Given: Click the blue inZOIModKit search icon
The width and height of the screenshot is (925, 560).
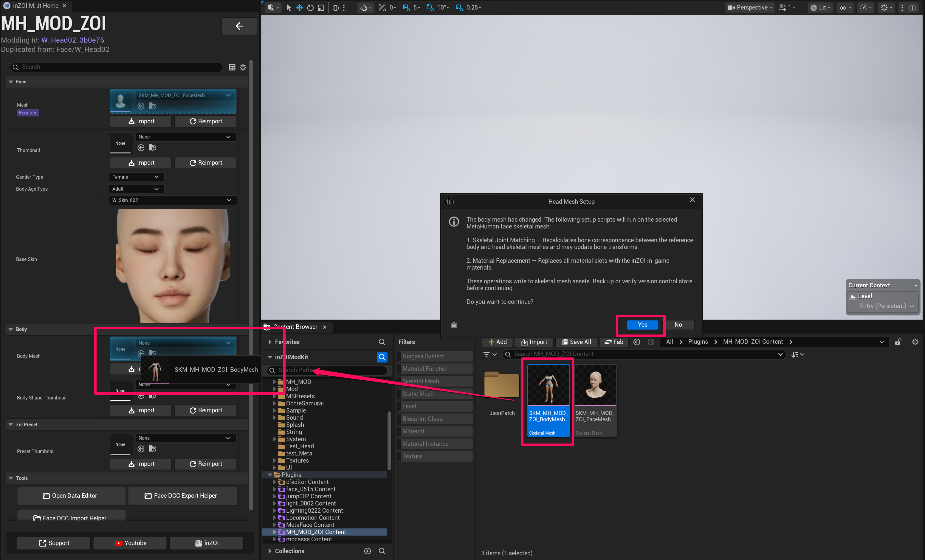Looking at the screenshot, I should tap(382, 357).
